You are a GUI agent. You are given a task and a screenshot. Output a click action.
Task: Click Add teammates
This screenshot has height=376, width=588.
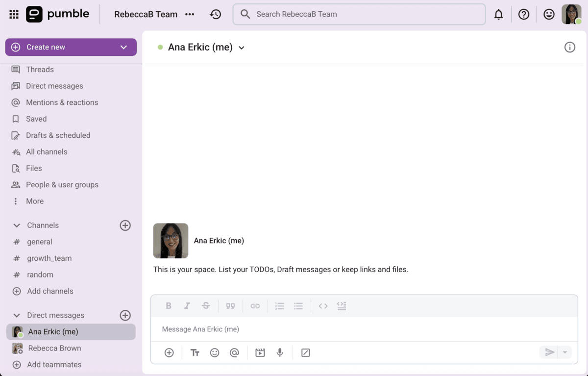coord(54,365)
